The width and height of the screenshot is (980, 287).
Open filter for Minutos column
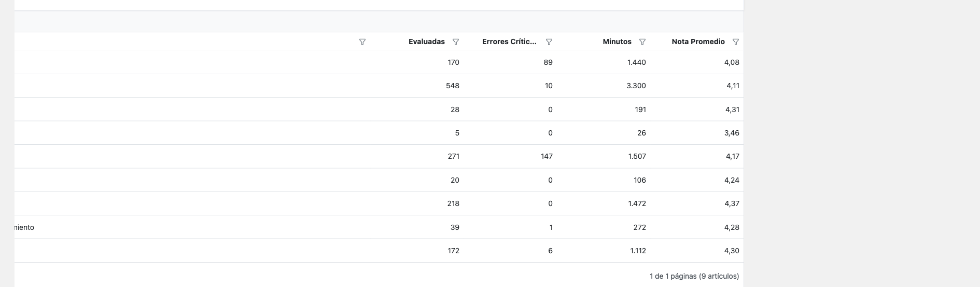pos(642,42)
